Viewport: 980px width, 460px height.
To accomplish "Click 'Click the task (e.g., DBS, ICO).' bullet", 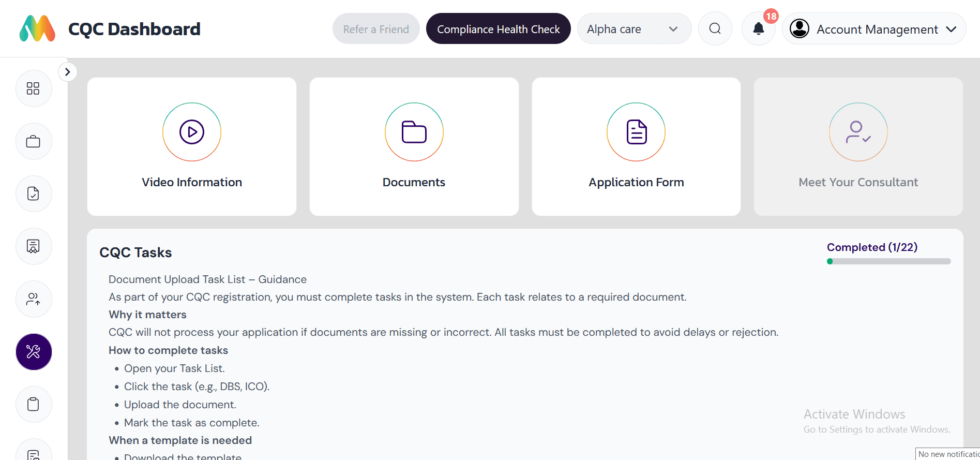I will pos(197,387).
